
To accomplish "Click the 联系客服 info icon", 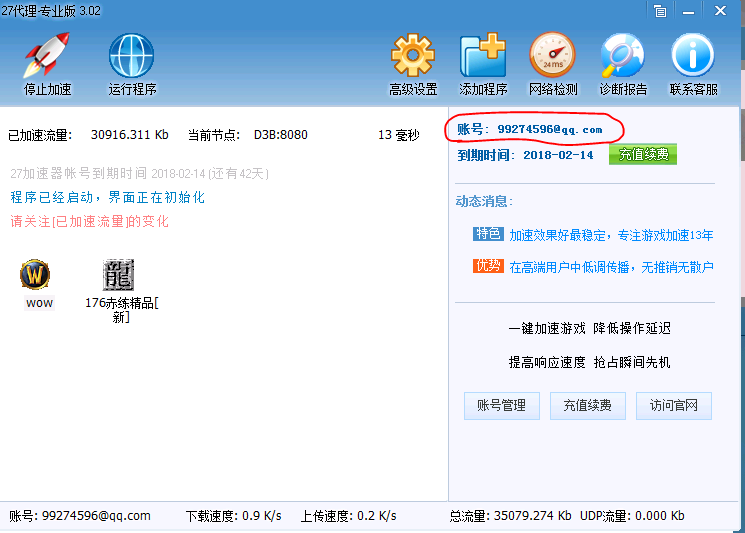I will [x=693, y=56].
